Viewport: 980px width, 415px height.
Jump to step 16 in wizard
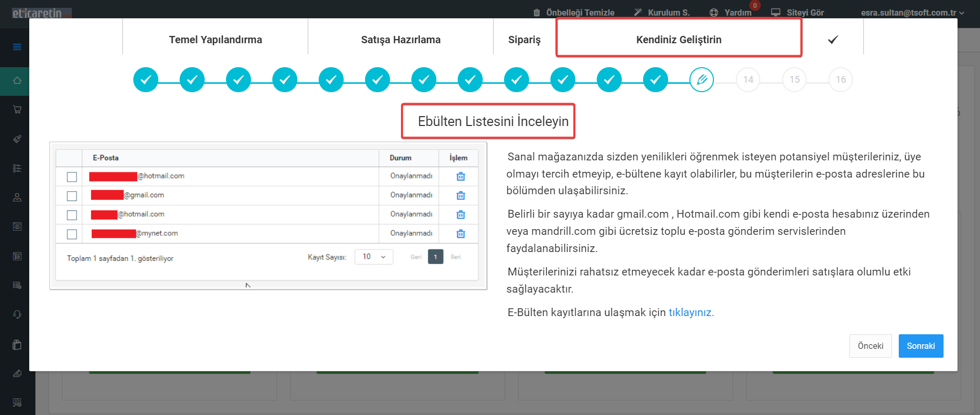[841, 80]
